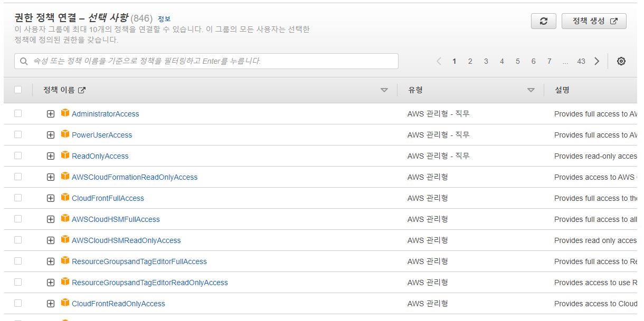Click the orange policy icon for AdministratorAccess
The width and height of the screenshot is (644, 321).
tap(65, 113)
